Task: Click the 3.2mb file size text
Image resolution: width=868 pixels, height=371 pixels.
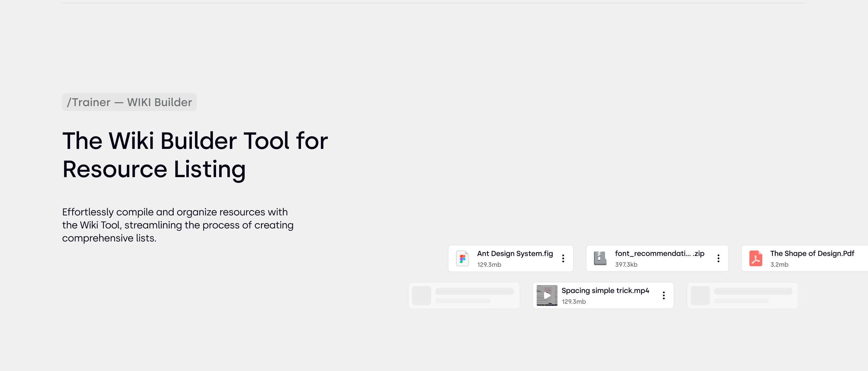Action: (x=779, y=264)
